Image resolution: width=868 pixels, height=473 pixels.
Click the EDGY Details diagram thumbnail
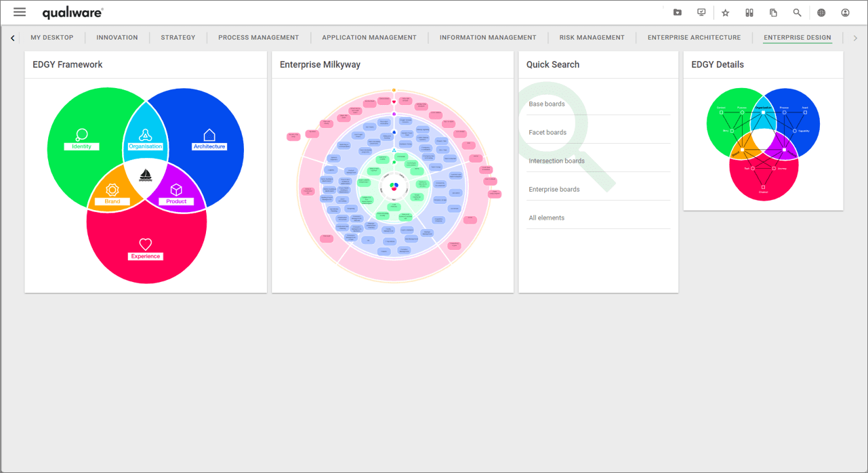tap(763, 144)
